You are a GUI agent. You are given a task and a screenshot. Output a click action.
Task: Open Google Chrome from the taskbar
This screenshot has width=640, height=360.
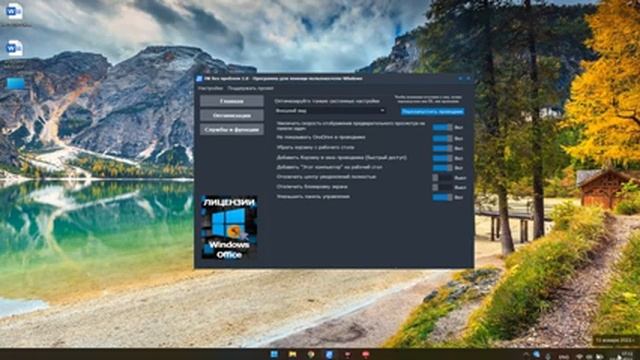click(x=311, y=354)
